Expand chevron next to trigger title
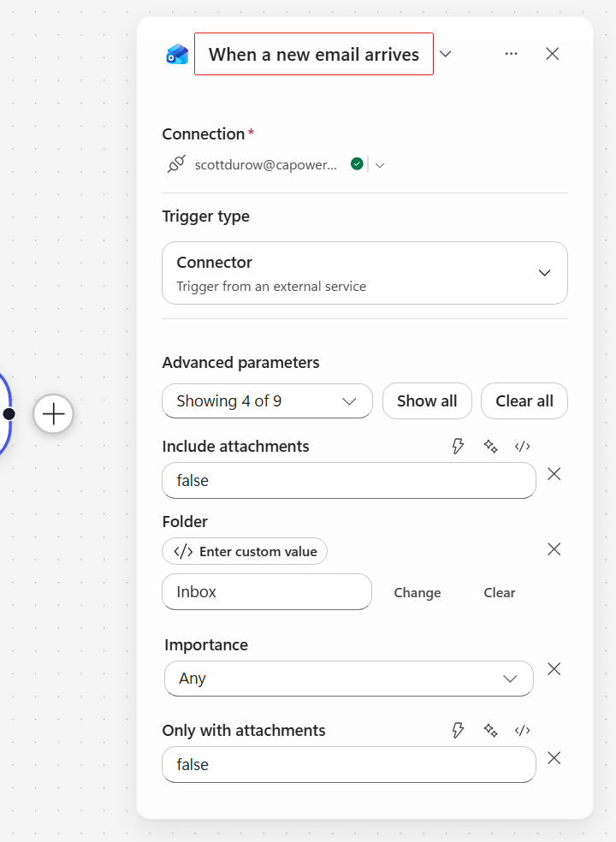 pos(445,54)
